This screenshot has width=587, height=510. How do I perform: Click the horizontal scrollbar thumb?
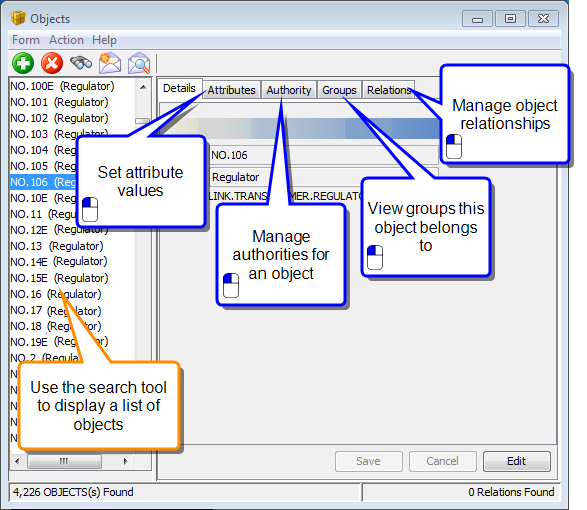(64, 461)
